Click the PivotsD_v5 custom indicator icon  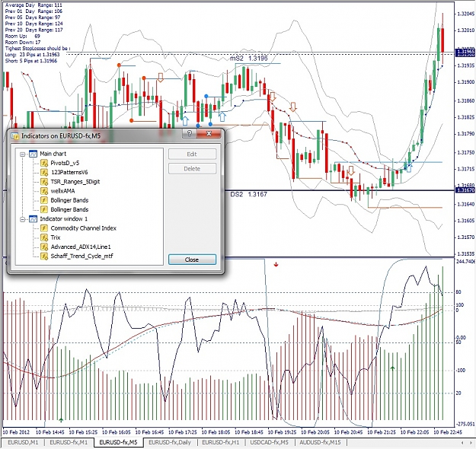click(44, 163)
